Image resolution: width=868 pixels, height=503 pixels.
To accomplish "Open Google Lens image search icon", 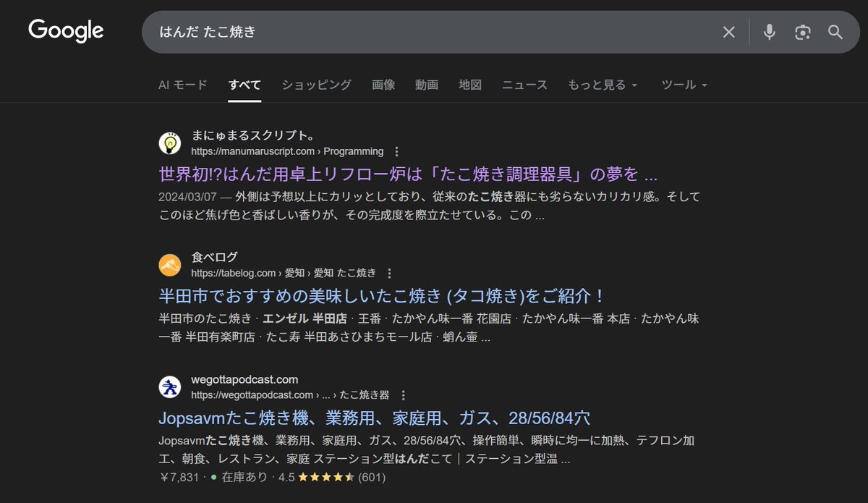I will point(802,32).
